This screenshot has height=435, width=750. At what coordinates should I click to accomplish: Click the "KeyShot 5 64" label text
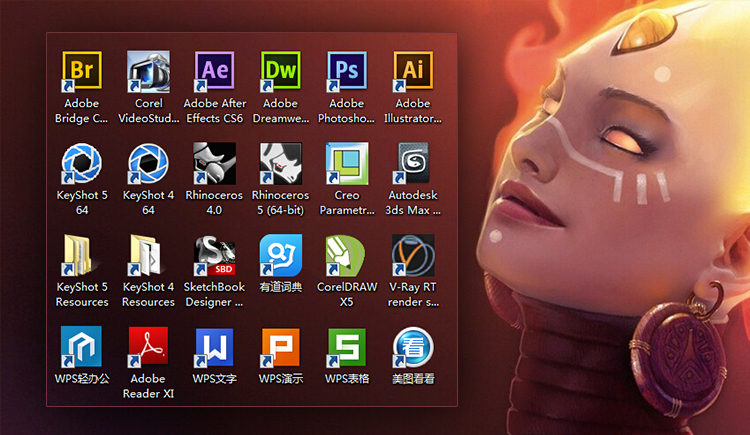82,202
